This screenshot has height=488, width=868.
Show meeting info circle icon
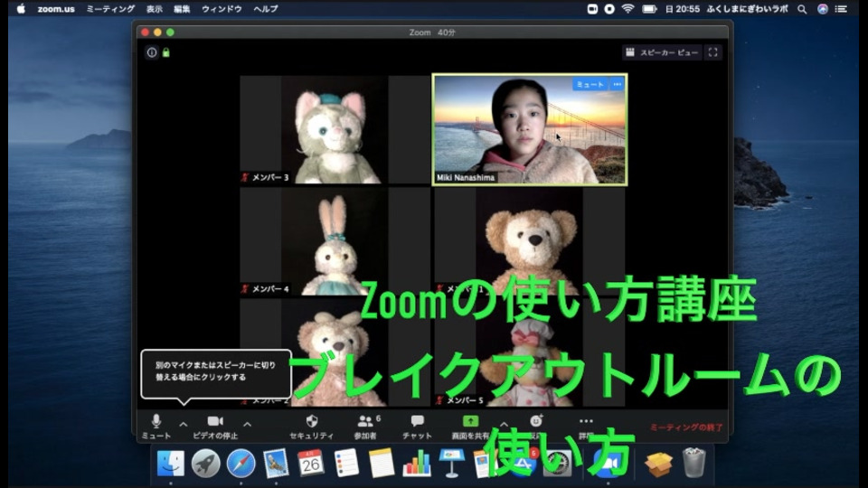pos(152,52)
